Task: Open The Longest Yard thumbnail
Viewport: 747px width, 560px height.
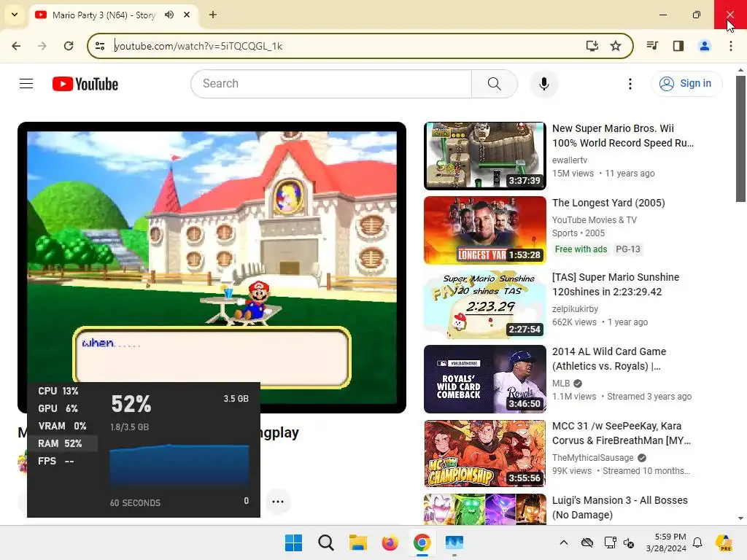Action: (484, 230)
